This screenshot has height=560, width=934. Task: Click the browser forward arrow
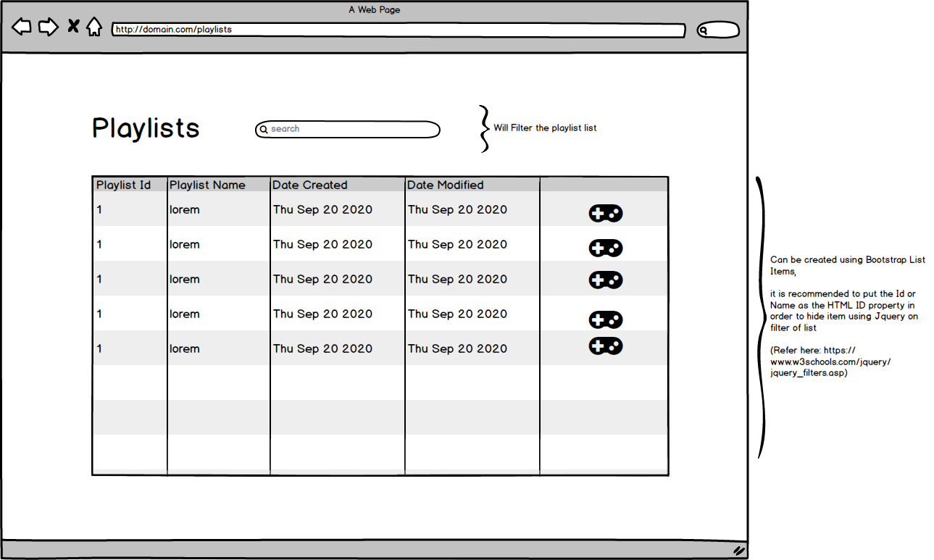49,28
